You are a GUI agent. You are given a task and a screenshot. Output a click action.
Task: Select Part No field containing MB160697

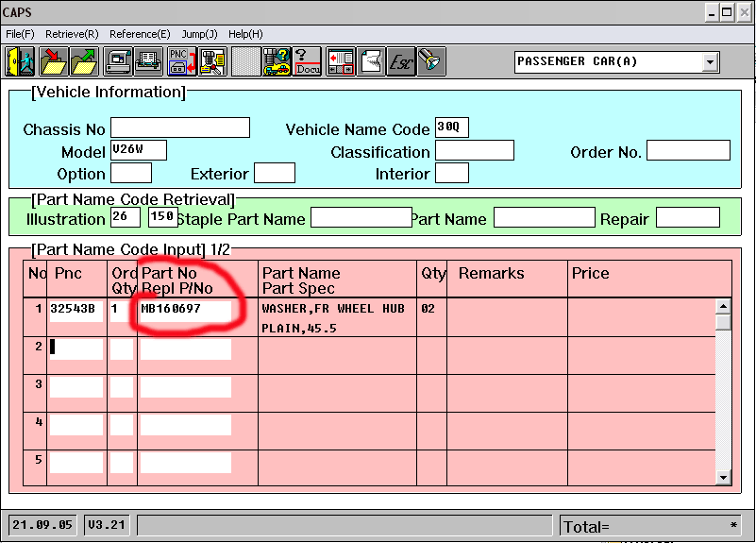[x=185, y=309]
